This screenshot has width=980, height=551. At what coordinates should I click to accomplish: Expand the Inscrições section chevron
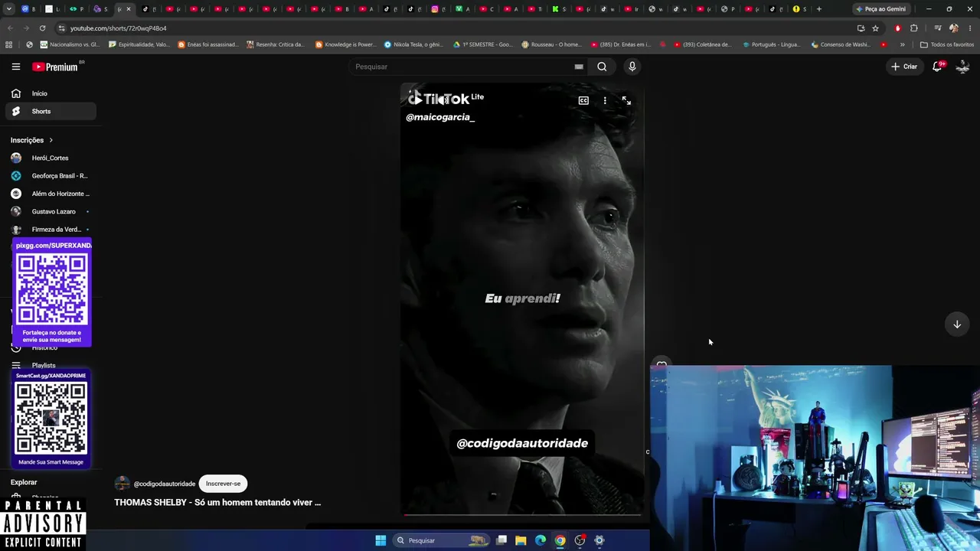[51, 140]
